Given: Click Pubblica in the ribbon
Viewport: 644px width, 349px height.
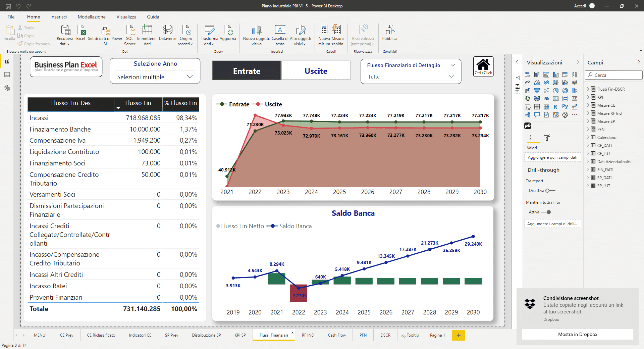Looking at the screenshot, I should 389,34.
